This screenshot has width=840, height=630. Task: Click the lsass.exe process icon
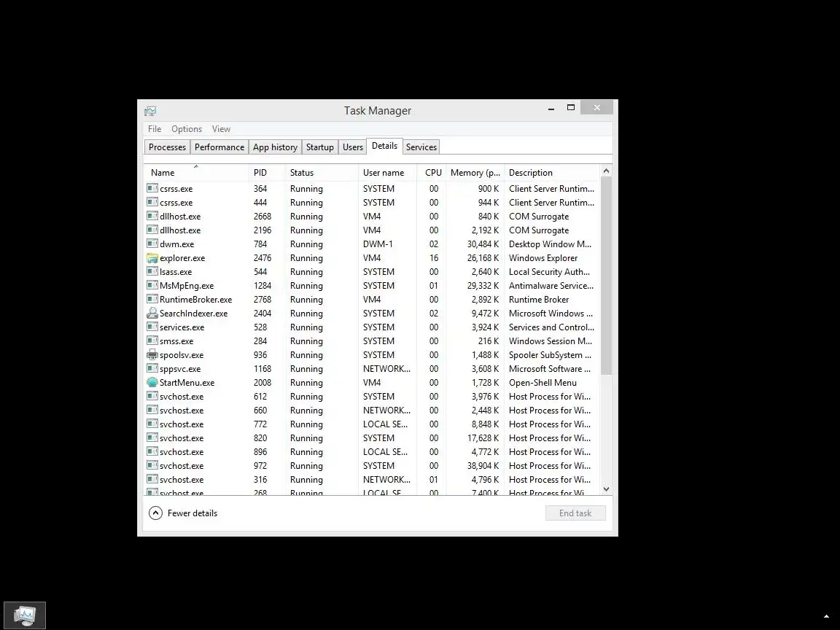click(152, 271)
